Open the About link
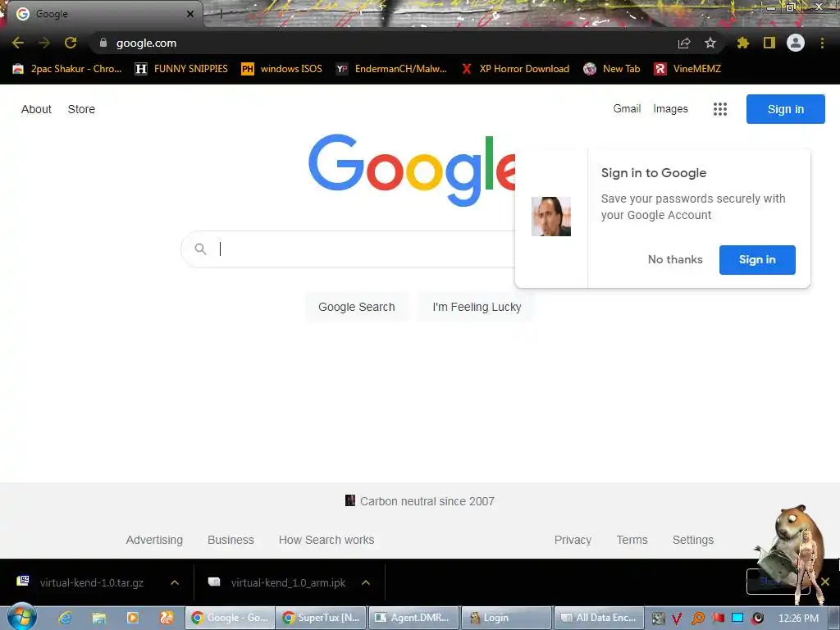Screen dimensions: 840x630 (x=36, y=109)
